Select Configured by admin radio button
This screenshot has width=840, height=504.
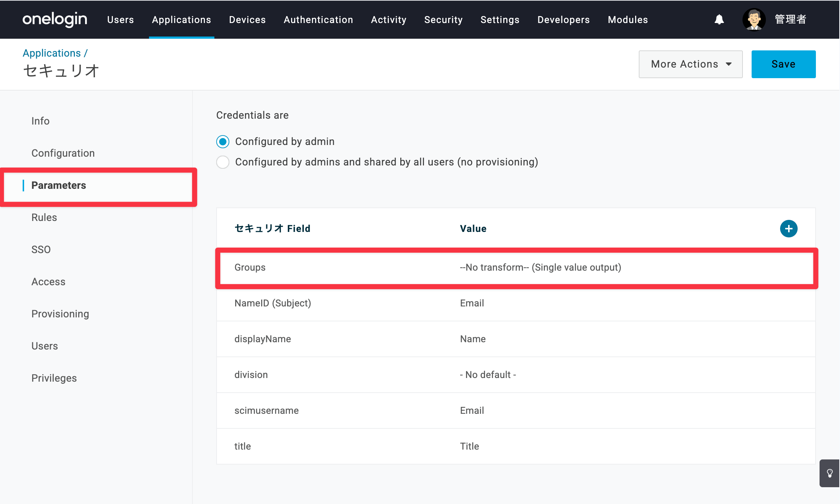(223, 141)
